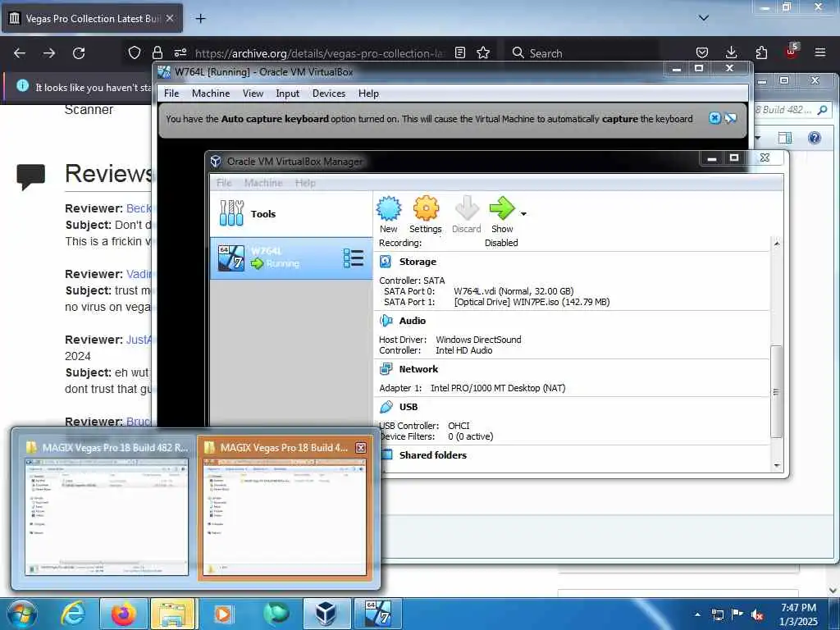Open the Windows Start button
The width and height of the screenshot is (840, 630).
pos(21,614)
